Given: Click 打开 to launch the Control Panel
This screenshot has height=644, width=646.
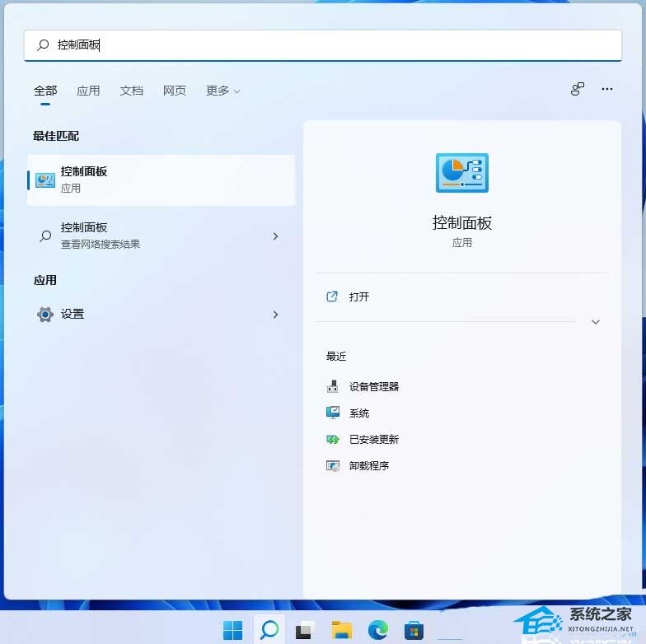Looking at the screenshot, I should point(358,296).
